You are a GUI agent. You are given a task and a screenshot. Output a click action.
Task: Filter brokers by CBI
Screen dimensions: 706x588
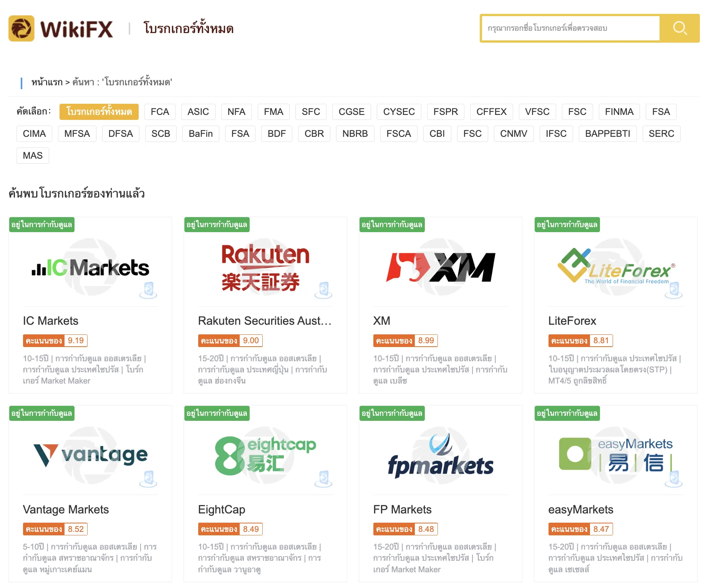(437, 134)
